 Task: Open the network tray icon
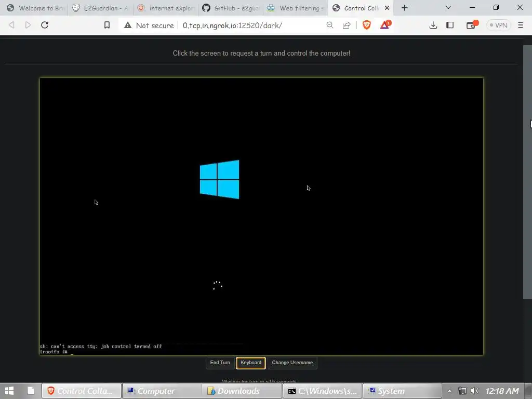[x=462, y=391]
